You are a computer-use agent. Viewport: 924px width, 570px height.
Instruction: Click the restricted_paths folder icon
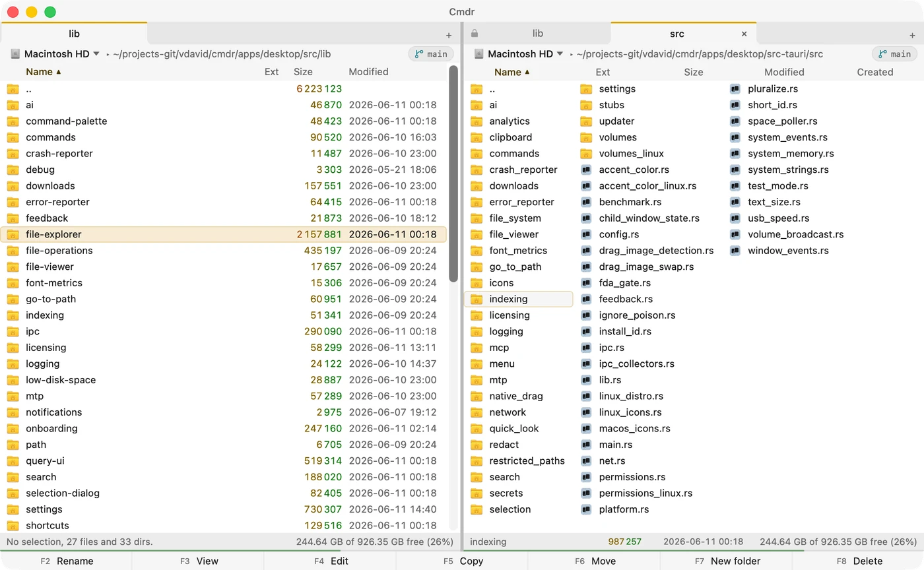click(477, 461)
